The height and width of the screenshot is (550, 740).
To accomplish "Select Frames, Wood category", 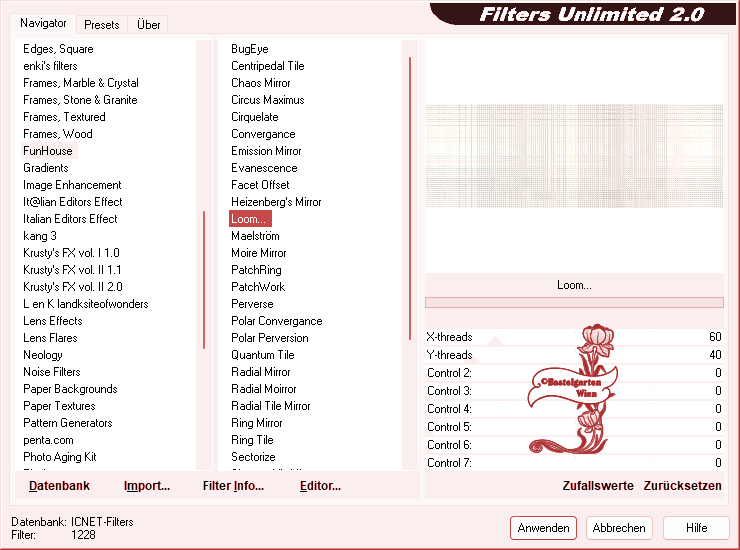I will (58, 134).
